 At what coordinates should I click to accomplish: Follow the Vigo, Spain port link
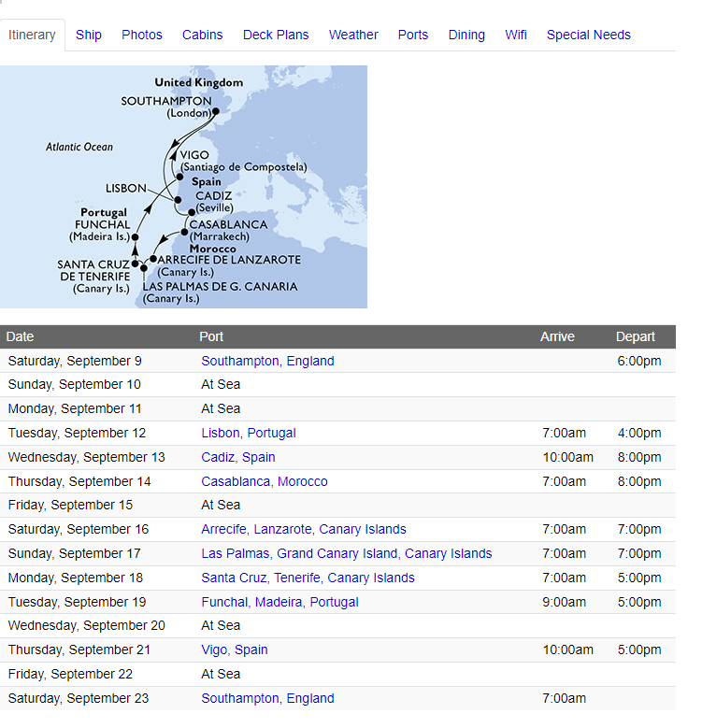235,650
